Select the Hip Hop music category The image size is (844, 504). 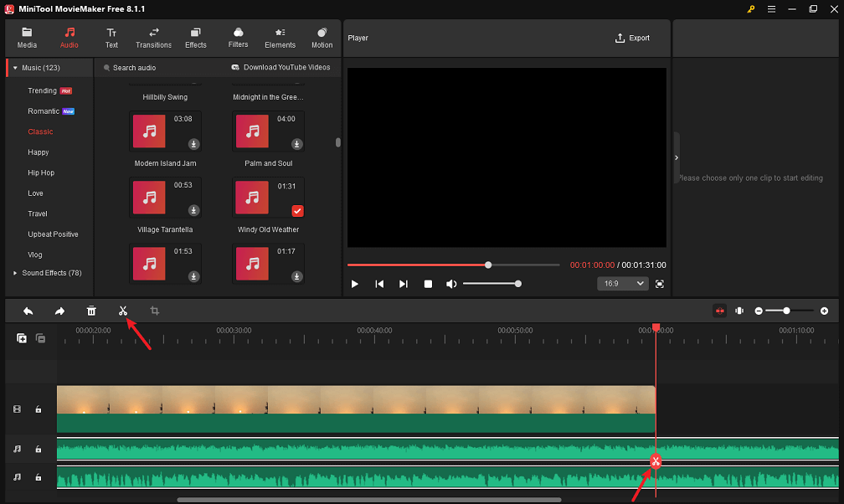coord(41,172)
